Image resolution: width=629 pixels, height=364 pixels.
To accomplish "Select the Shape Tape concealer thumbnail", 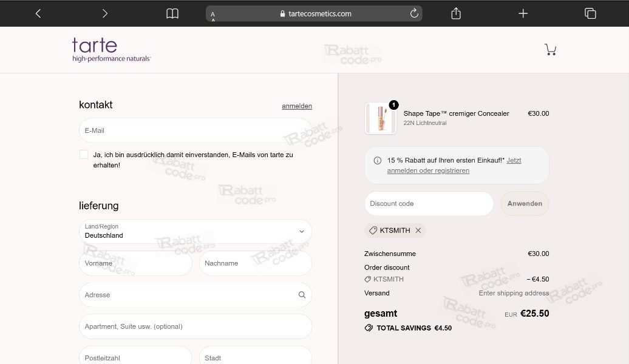I will (381, 118).
